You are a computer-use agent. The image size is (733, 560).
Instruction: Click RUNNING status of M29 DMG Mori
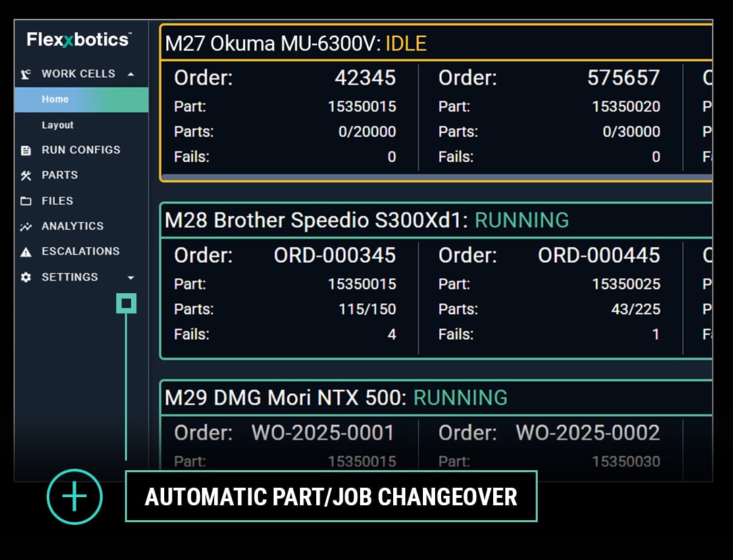click(461, 398)
